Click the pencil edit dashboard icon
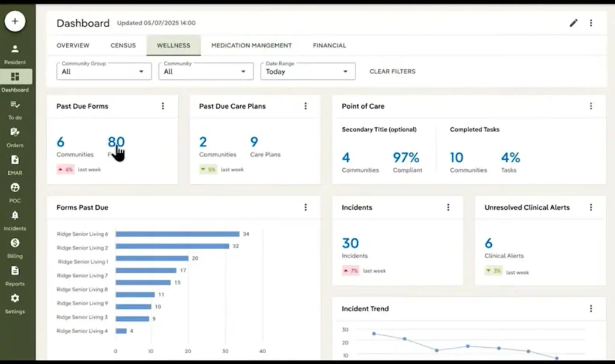This screenshot has height=364, width=615. coord(574,23)
